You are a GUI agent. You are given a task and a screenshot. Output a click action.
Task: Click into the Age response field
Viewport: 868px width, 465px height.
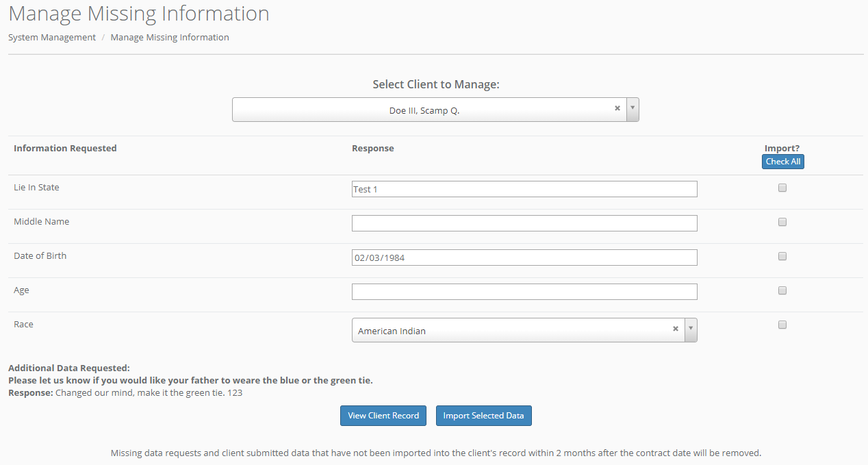pyautogui.click(x=524, y=292)
